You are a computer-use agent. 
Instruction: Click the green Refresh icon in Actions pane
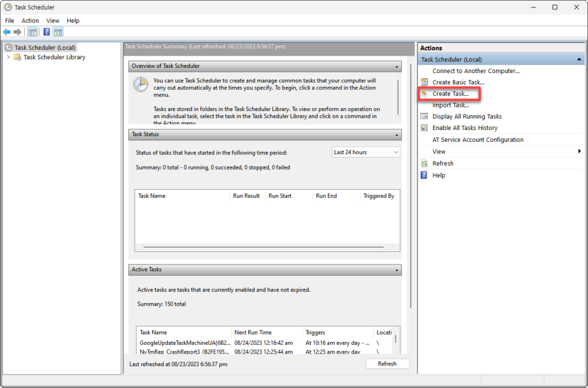coord(424,164)
